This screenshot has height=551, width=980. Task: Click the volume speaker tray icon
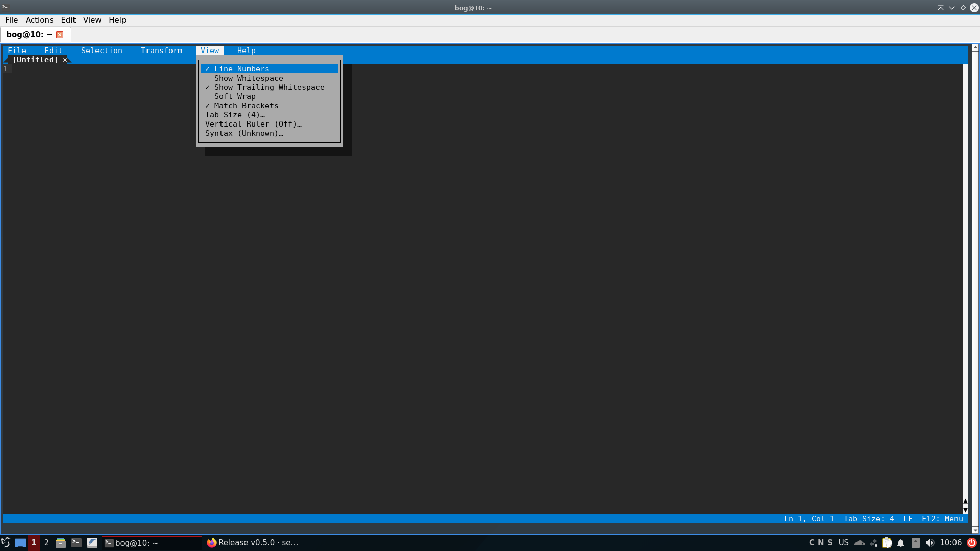pos(929,543)
